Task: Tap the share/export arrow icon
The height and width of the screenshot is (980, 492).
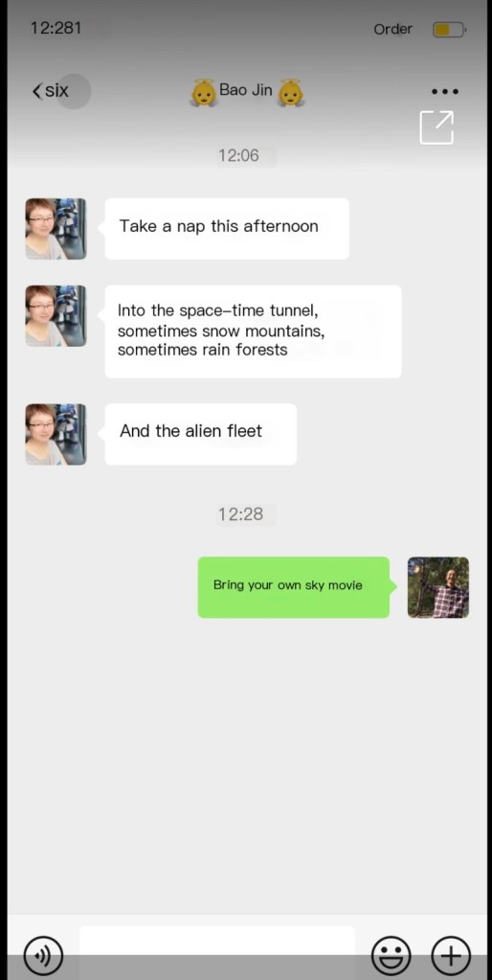Action: click(436, 126)
